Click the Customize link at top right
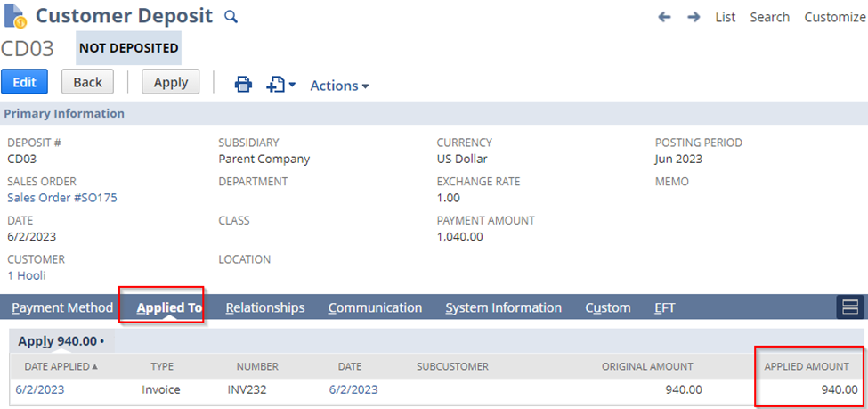Image resolution: width=868 pixels, height=409 pixels. (835, 17)
